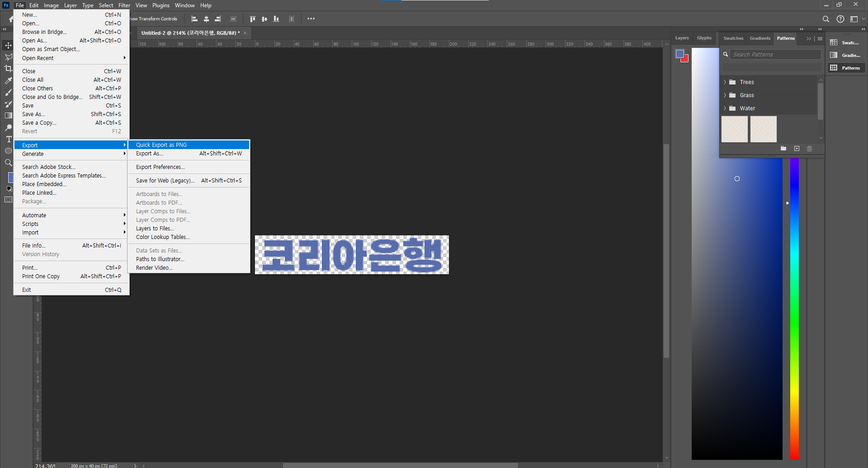Click collapsed Swatc... panel button
Viewport: 868px width, 468px height.
[846, 42]
